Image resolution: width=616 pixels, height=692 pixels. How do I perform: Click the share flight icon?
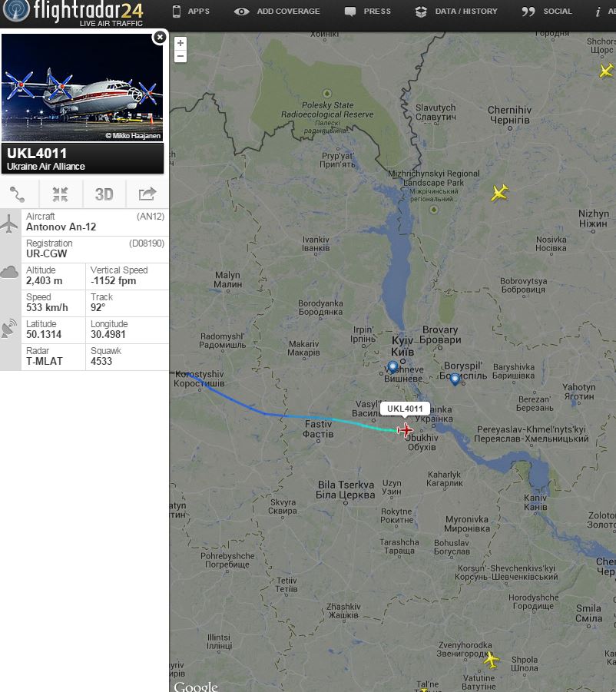147,194
